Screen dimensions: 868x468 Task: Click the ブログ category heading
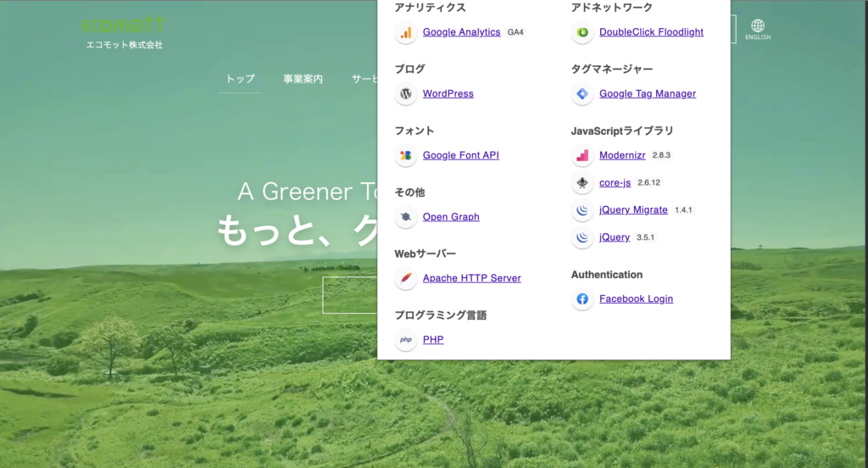[409, 70]
